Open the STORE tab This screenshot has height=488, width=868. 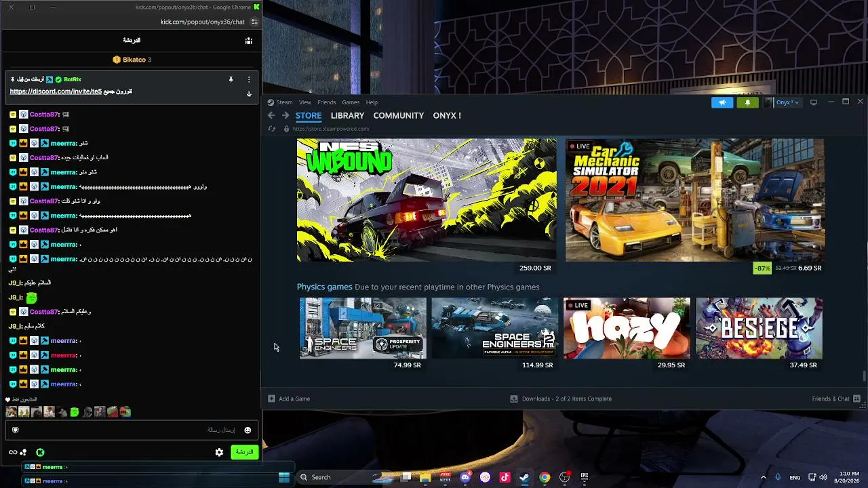[309, 116]
